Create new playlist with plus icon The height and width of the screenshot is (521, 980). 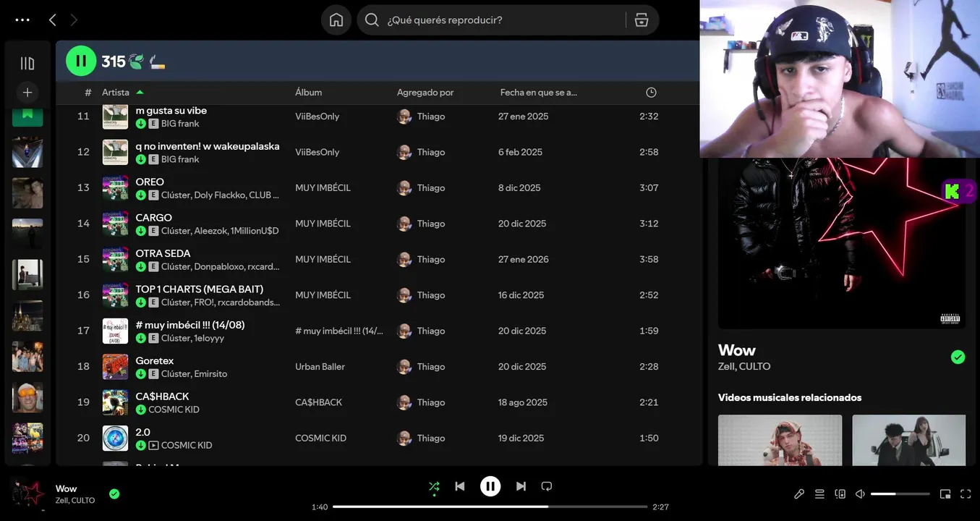tap(27, 93)
